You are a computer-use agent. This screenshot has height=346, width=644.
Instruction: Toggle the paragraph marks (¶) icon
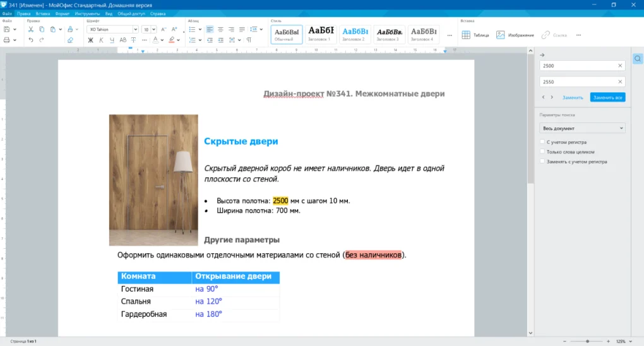point(249,40)
